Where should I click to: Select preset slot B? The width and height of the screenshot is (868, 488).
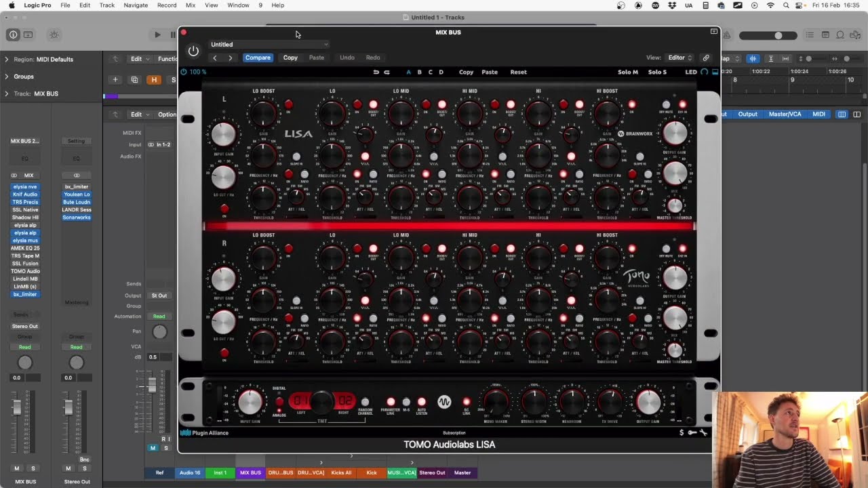[x=419, y=72]
